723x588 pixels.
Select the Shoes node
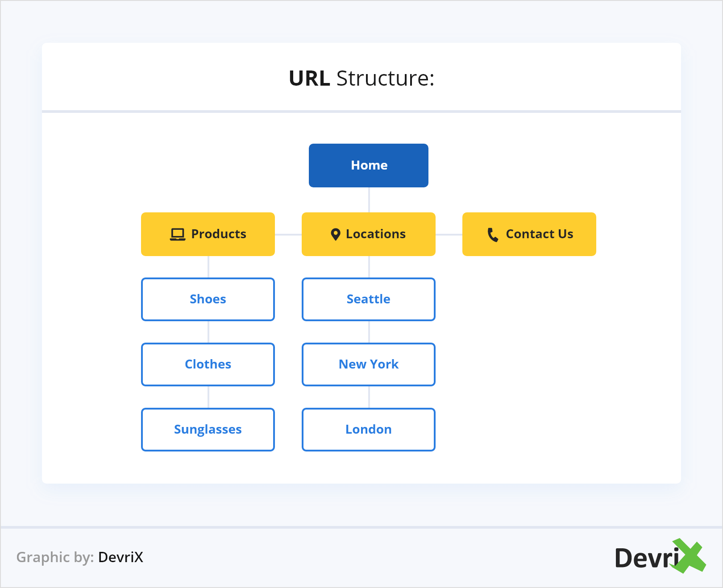coord(208,299)
